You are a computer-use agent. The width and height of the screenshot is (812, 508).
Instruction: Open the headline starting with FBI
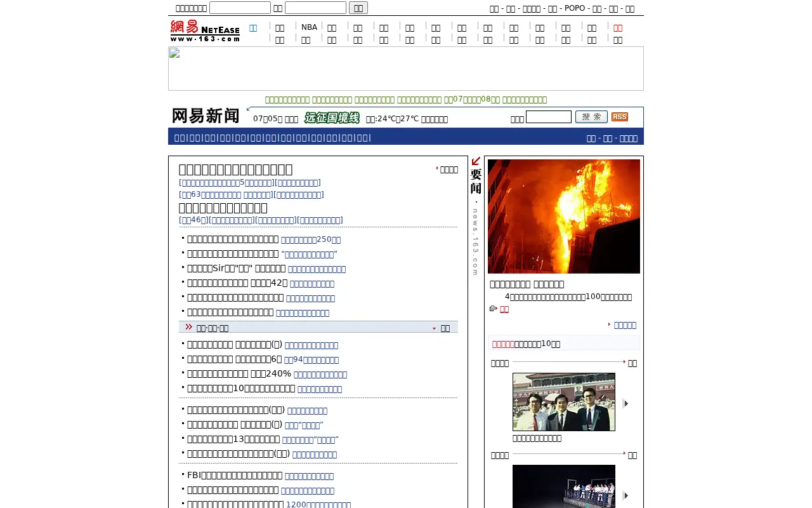coord(235,475)
